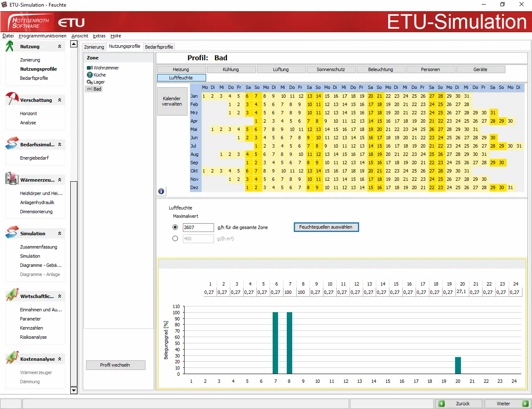Switch to the Bedarfsprofile tab

click(x=159, y=47)
